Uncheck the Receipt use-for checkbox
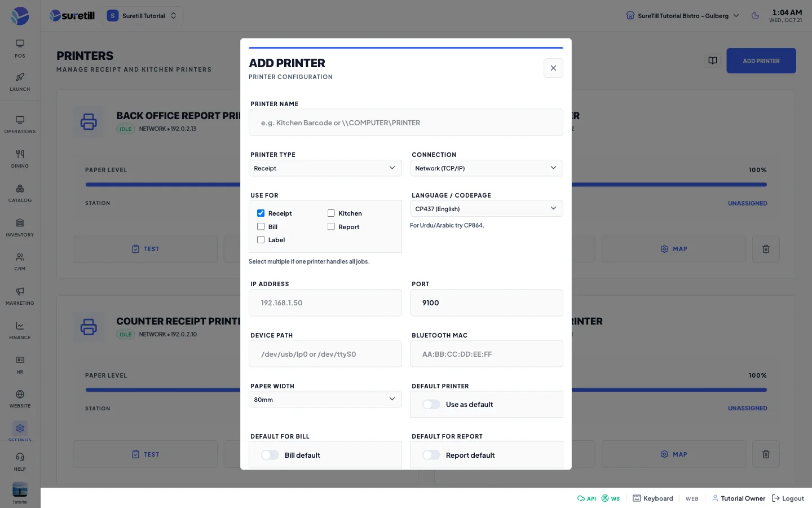Image resolution: width=812 pixels, height=508 pixels. (x=261, y=213)
